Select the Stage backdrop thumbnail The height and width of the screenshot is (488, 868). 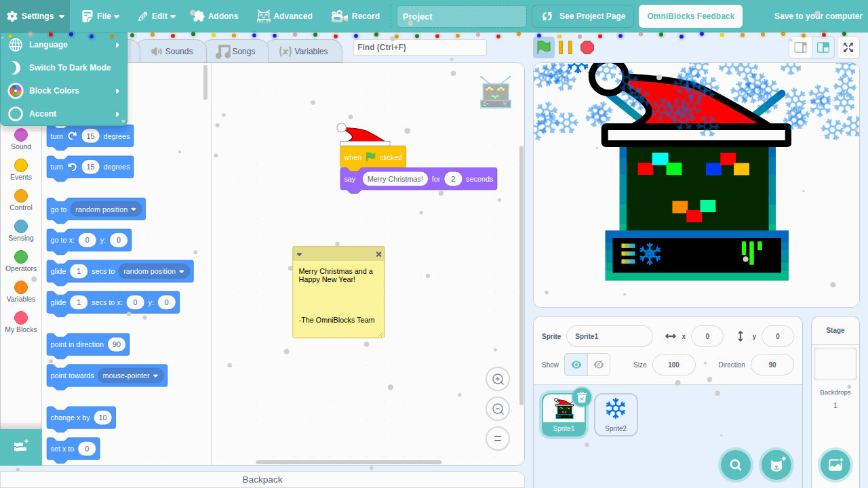(835, 364)
